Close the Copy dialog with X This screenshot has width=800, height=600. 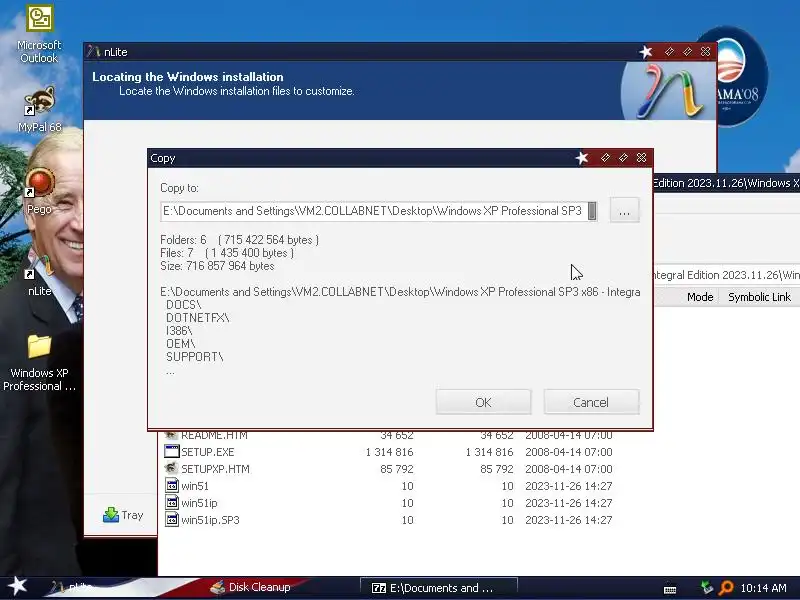click(x=641, y=158)
